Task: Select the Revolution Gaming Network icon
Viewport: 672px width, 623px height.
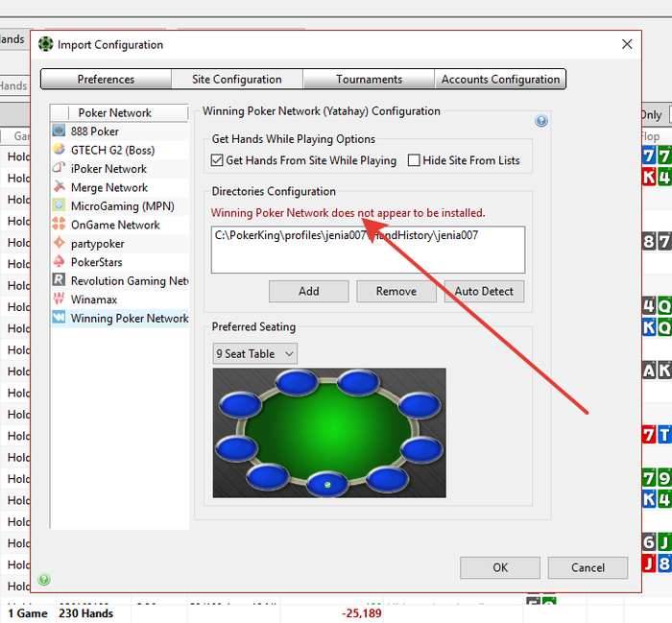Action: tap(59, 280)
